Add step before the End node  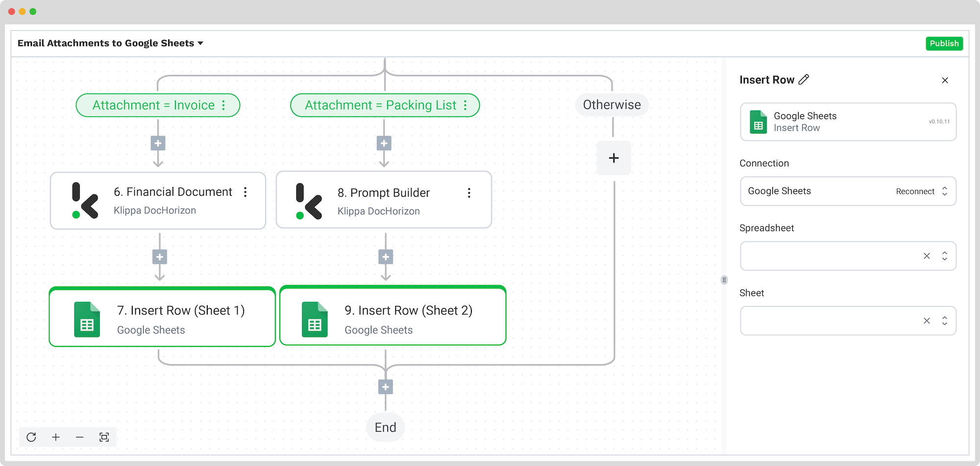tap(386, 387)
